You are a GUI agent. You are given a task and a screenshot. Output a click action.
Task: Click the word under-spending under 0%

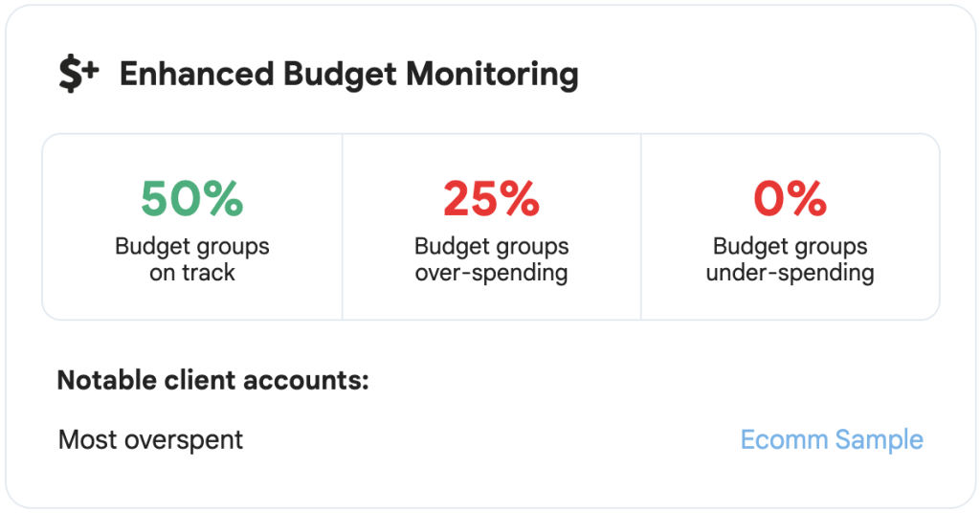click(x=790, y=274)
